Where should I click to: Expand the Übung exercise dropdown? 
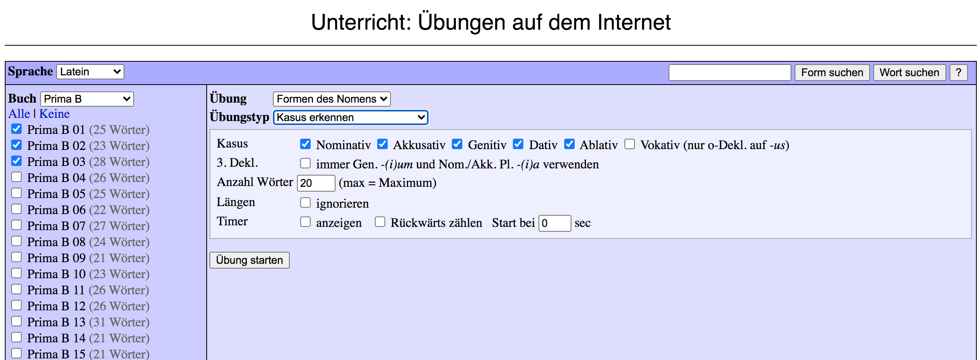pyautogui.click(x=331, y=99)
